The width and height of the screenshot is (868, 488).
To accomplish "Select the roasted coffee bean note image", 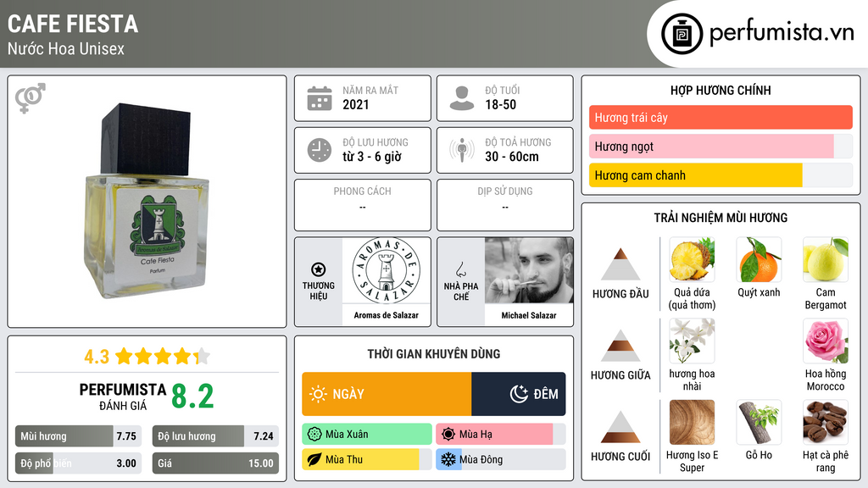I will (826, 423).
